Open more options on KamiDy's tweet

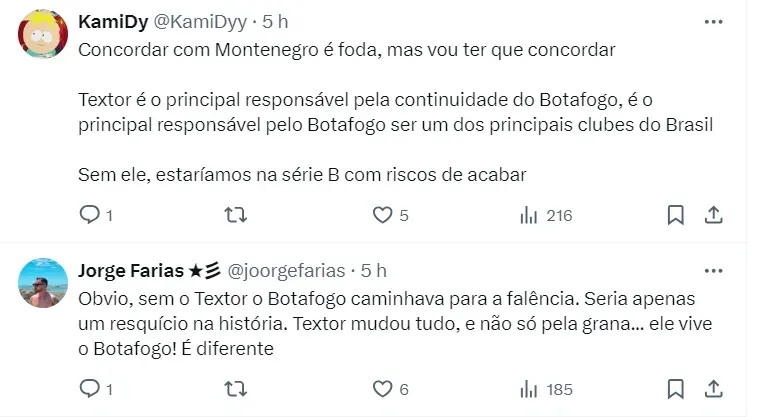point(713,20)
